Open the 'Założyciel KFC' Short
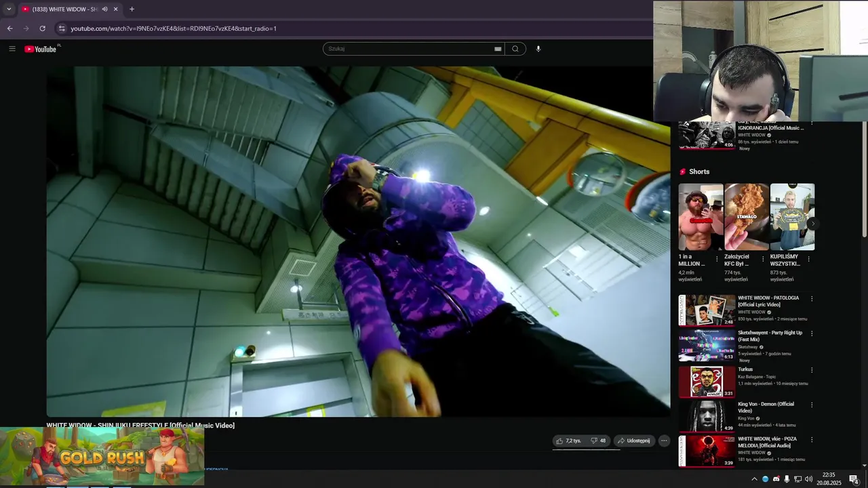 pos(747,217)
